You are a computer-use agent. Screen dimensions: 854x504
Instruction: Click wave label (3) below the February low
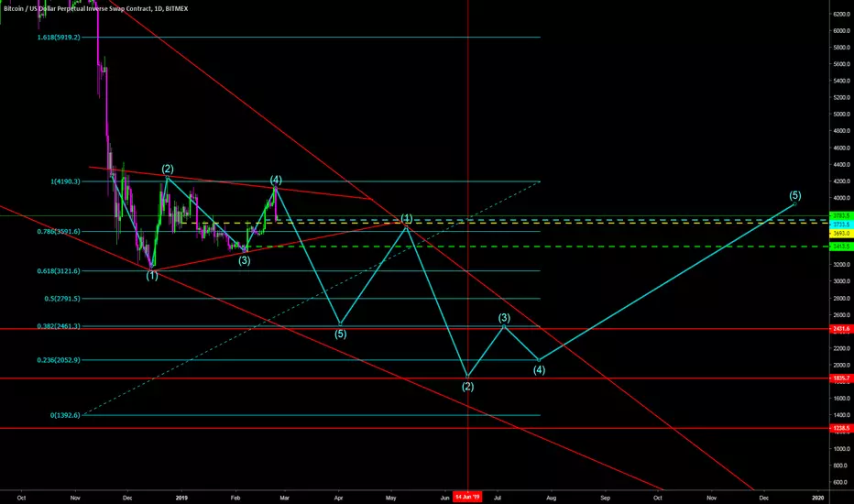[244, 260]
